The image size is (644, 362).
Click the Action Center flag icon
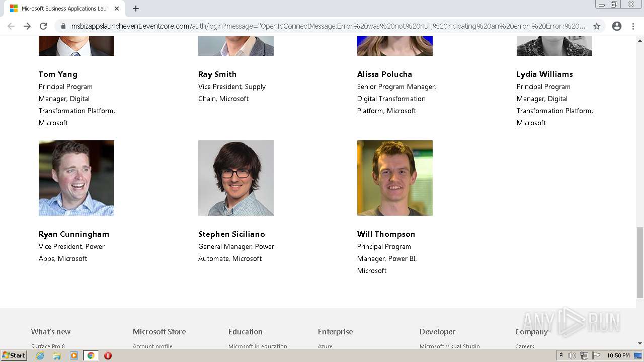[x=596, y=355]
